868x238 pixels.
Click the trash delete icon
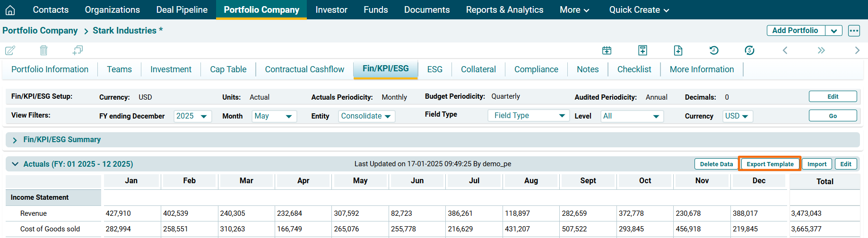click(43, 50)
